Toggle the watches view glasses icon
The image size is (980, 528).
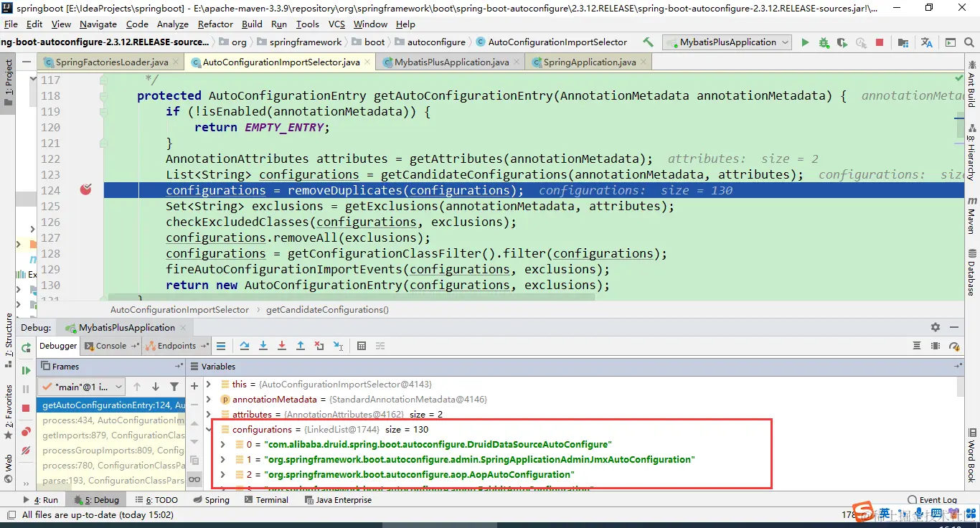[194, 479]
